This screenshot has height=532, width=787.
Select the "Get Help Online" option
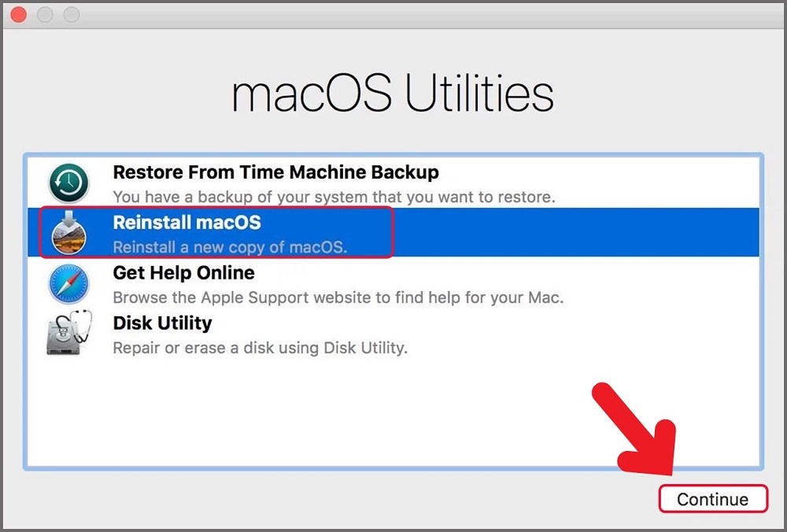pos(183,273)
